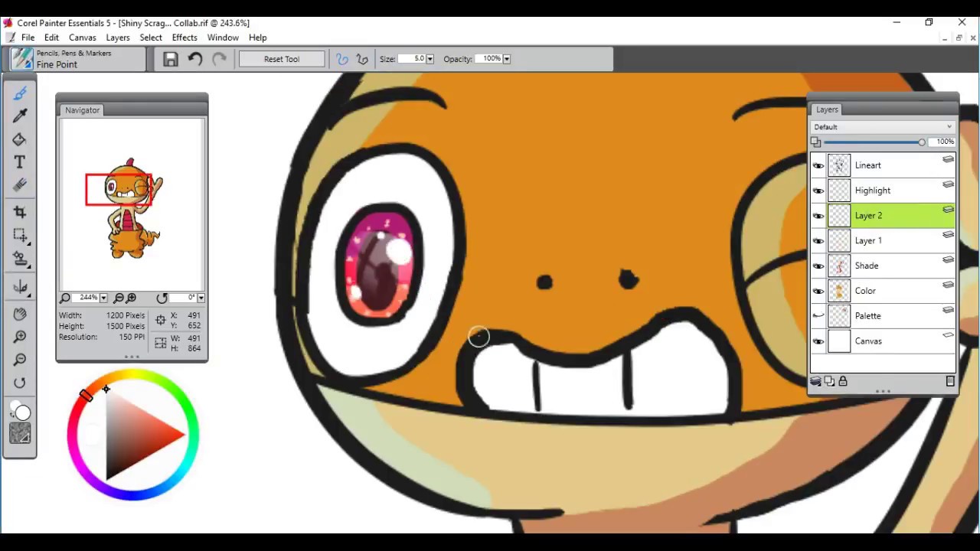Click the Layers panel tab

827,109
